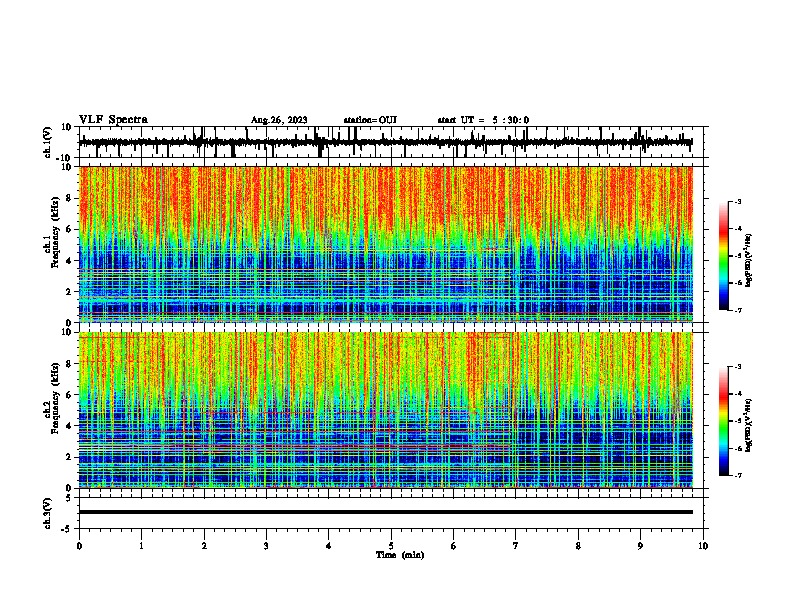
Task: Click time-axis tick label '0'
Action: click(79, 546)
